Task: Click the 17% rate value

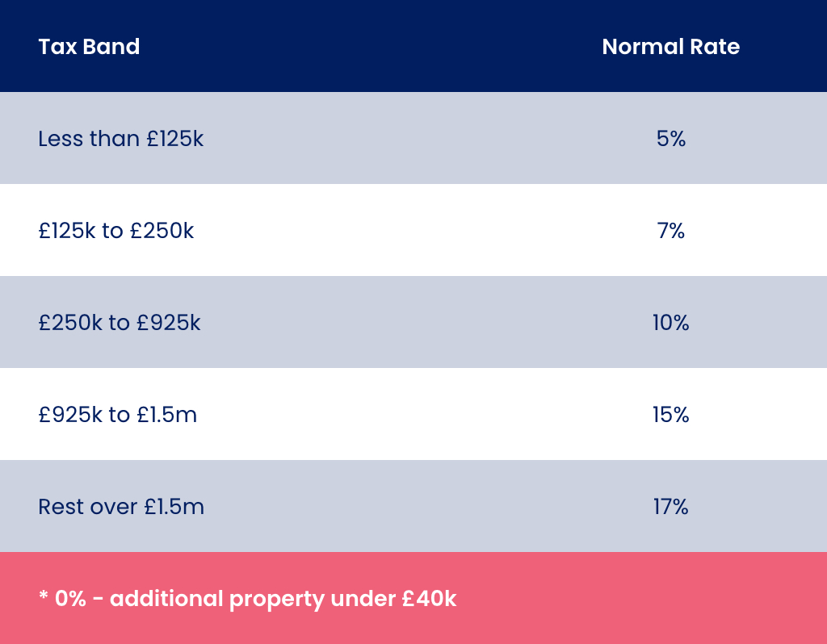Action: (670, 507)
